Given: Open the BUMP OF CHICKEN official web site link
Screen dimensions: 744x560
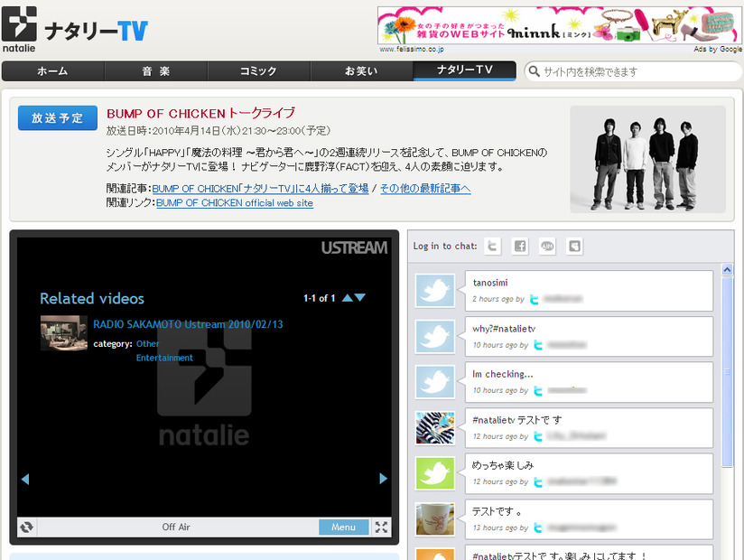Looking at the screenshot, I should click(x=235, y=203).
